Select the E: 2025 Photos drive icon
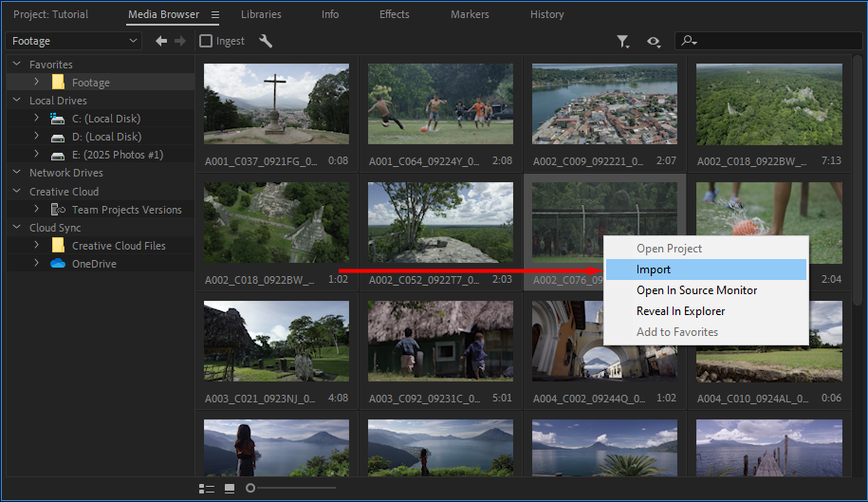The image size is (868, 502). coord(58,156)
